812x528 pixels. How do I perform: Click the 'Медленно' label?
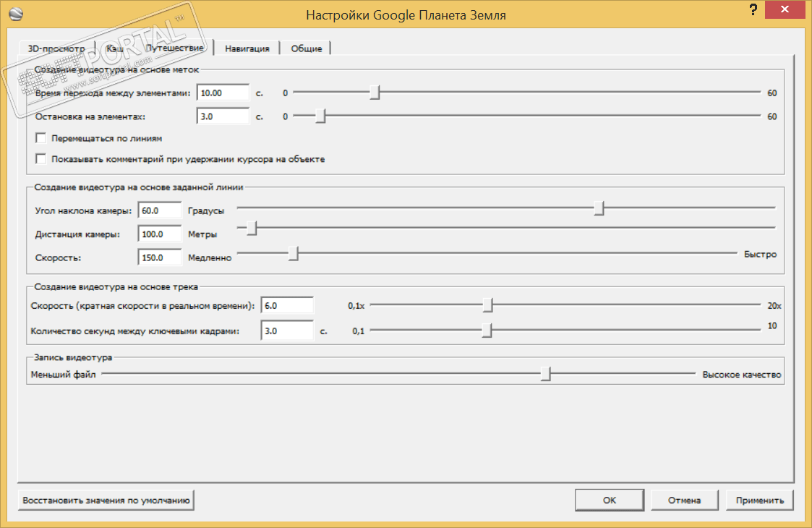click(210, 257)
